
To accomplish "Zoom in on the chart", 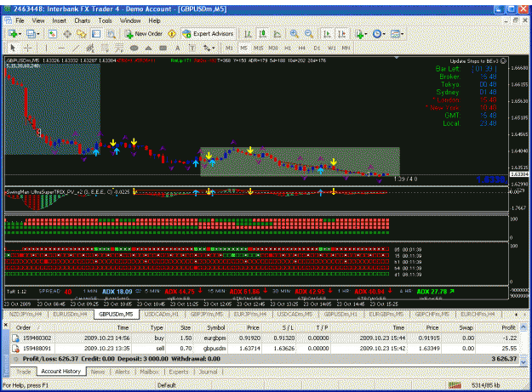I will (295, 34).
